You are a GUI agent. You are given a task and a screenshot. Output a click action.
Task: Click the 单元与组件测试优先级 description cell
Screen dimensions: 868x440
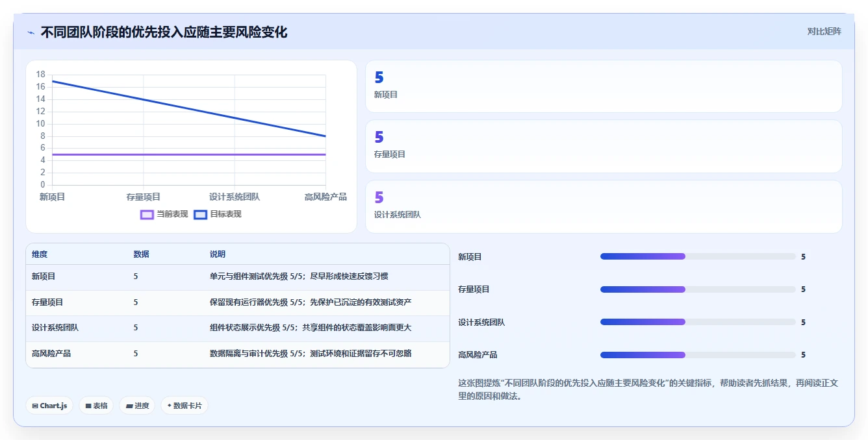pos(299,276)
